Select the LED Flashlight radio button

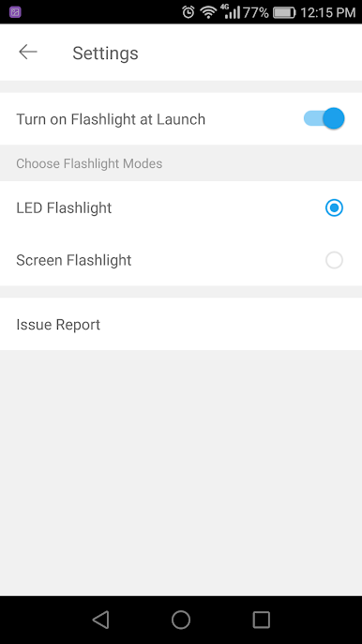pyautogui.click(x=334, y=207)
